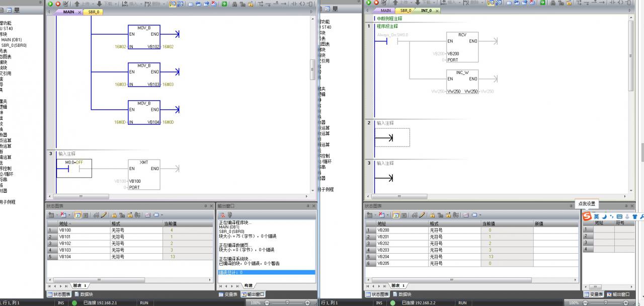Open Insert dropdown in right window toolbar
This screenshot has width=644, height=306.
pos(460,4)
